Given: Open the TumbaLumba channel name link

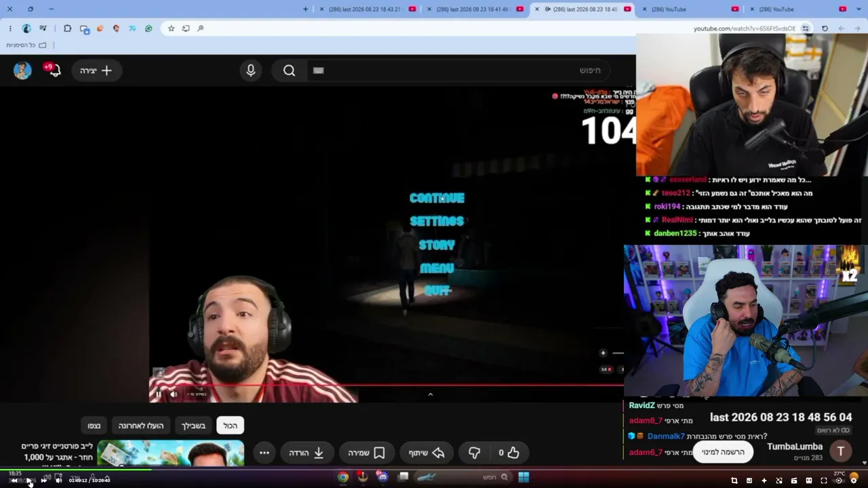Looking at the screenshot, I should point(795,447).
